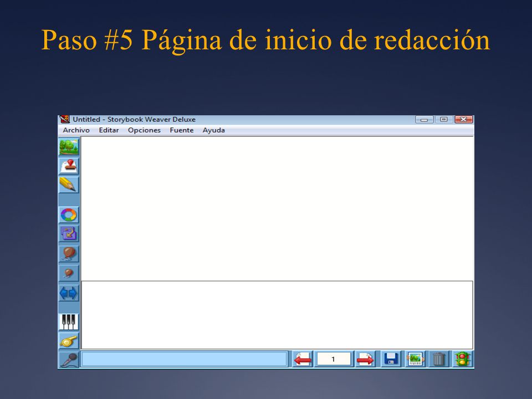Click the microphone record icon
Image resolution: width=532 pixels, height=399 pixels.
click(x=69, y=359)
